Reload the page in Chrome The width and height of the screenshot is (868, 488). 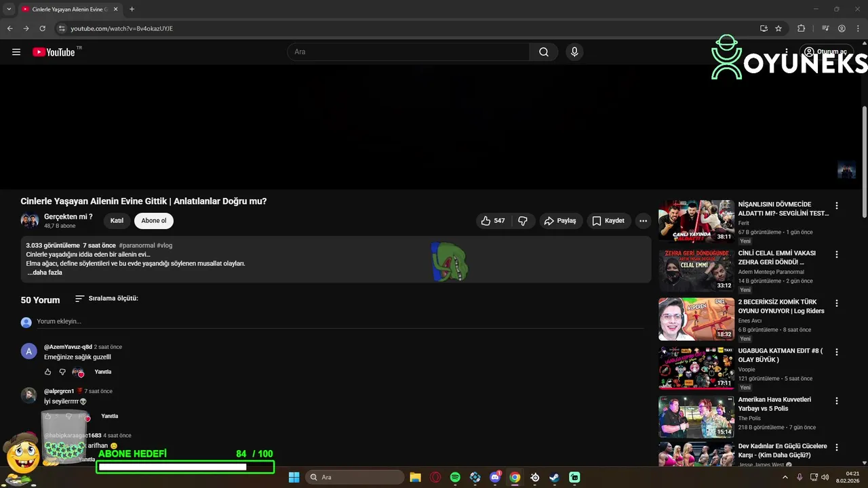tap(42, 28)
